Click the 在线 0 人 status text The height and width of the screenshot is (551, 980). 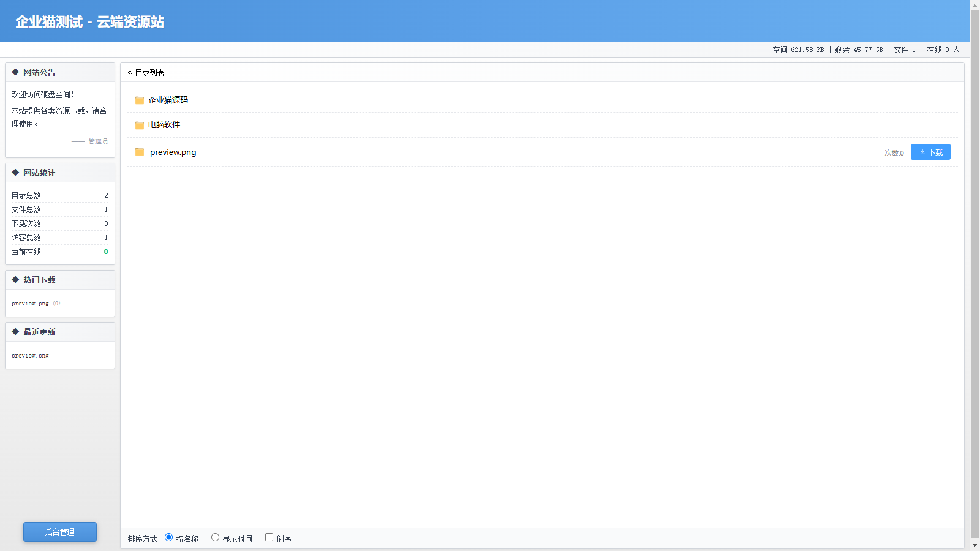[943, 50]
